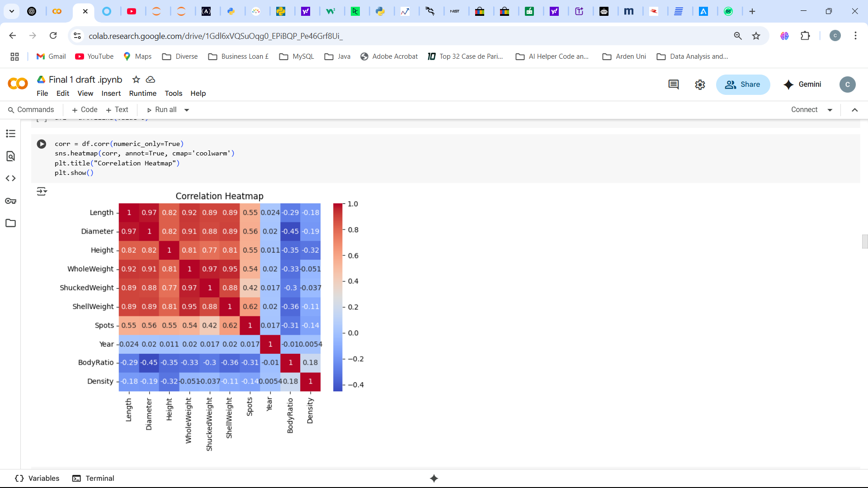Star the Final 1 draft notebook

tap(136, 80)
